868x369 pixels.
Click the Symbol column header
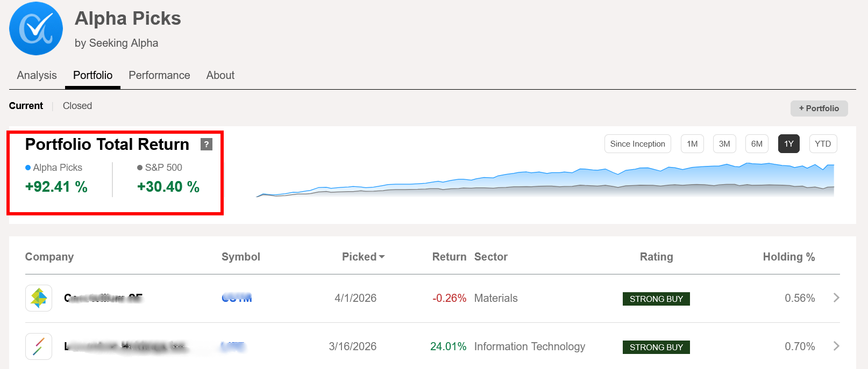241,257
